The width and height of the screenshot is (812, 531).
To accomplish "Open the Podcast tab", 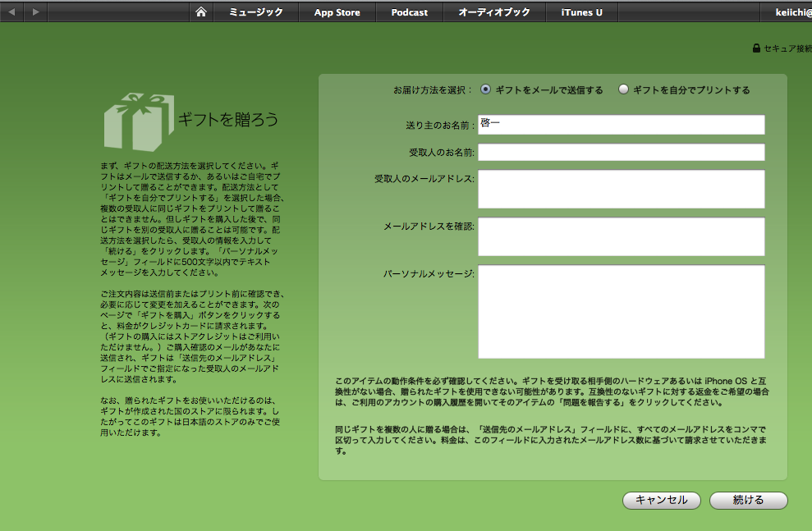I will point(409,12).
